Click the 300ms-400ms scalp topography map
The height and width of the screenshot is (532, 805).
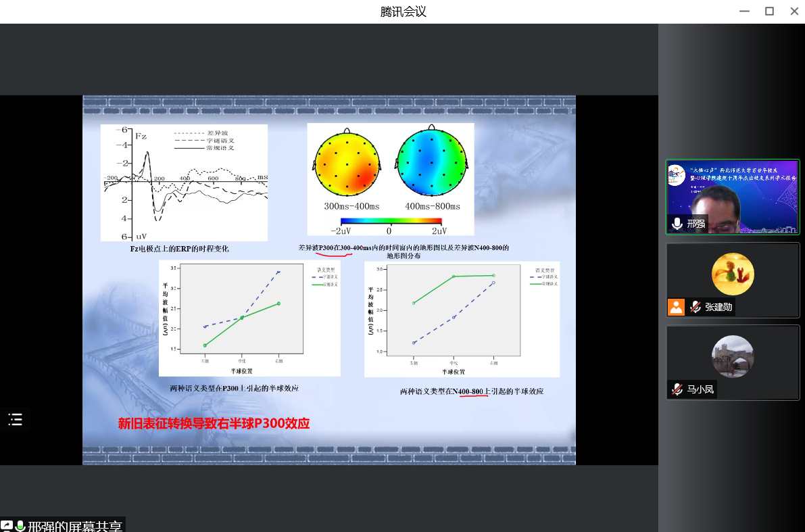(x=346, y=163)
